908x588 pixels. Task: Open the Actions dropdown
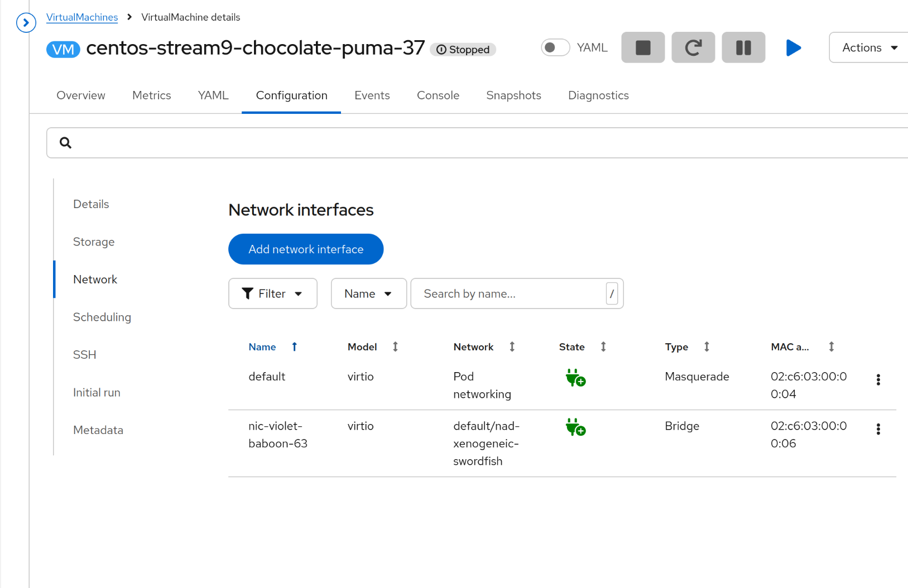pyautogui.click(x=869, y=47)
